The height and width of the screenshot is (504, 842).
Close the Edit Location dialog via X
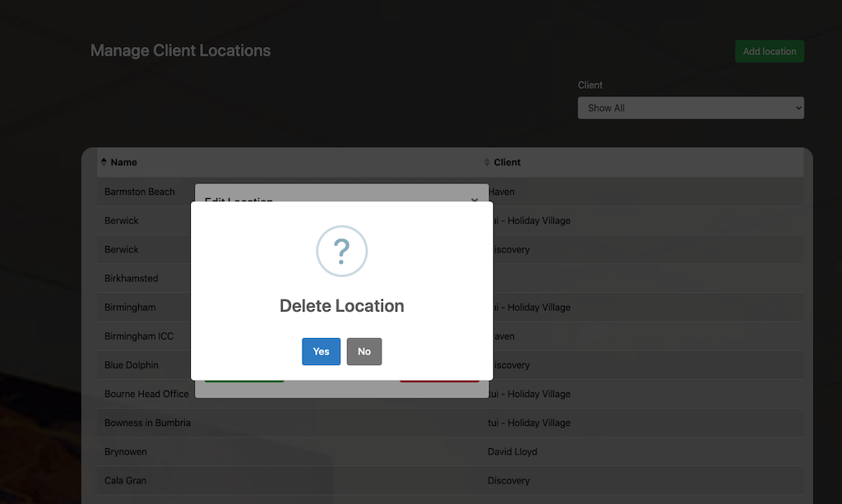coord(474,200)
